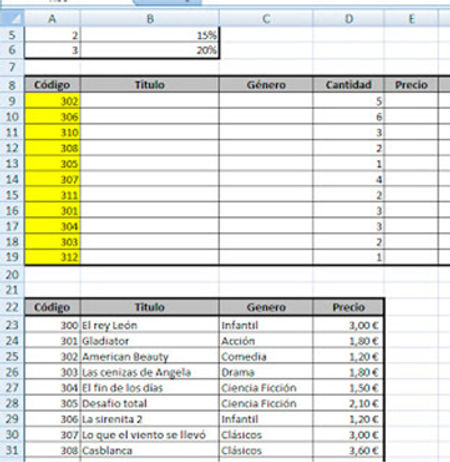Click the Cantidad header cell
Viewport: 450px width, 462px height.
(x=348, y=85)
